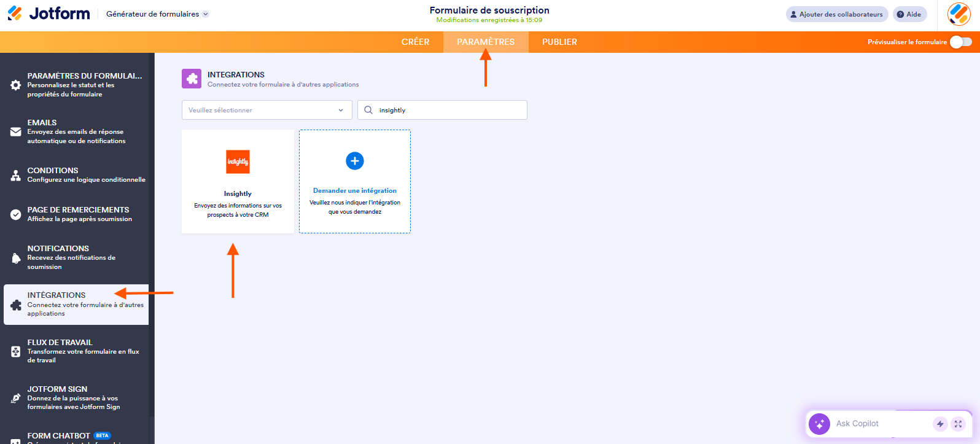Select the PARAMÈTRES tab
The image size is (980, 444).
[486, 42]
